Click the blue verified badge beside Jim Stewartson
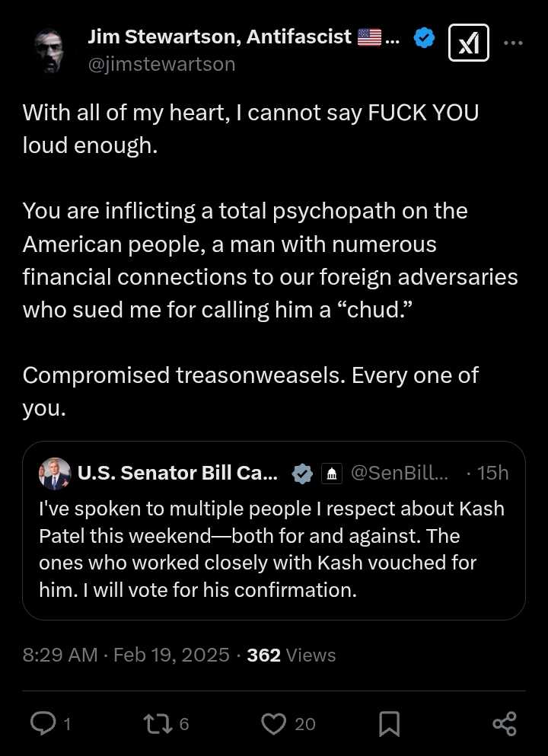 click(x=424, y=38)
